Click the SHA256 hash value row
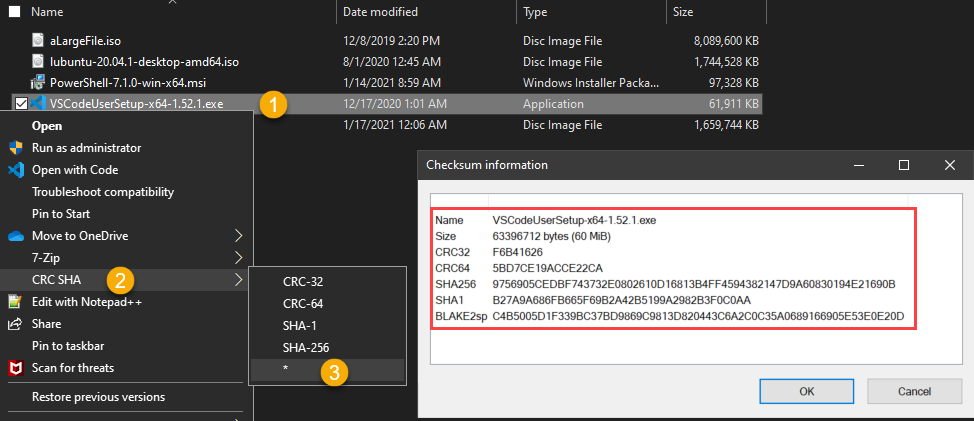 click(x=693, y=284)
